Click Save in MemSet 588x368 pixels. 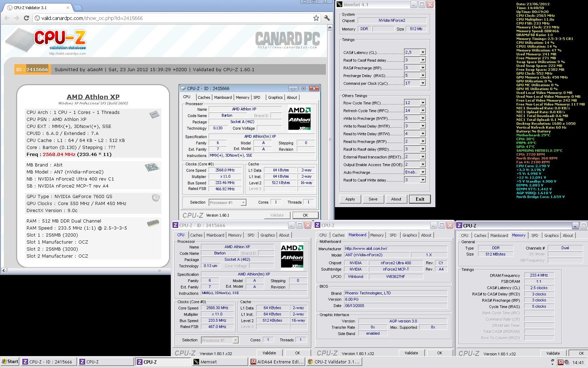[x=373, y=199]
